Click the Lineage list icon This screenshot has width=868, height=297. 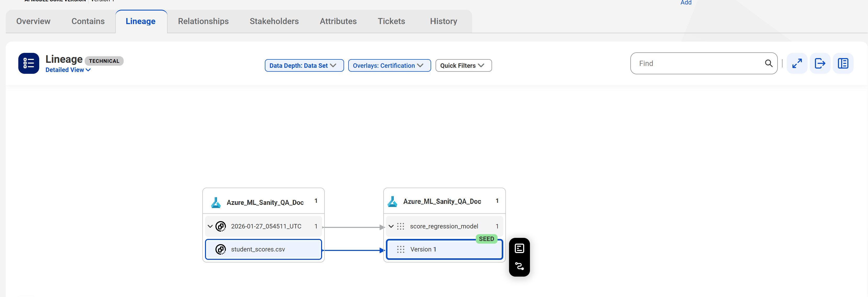(x=29, y=63)
